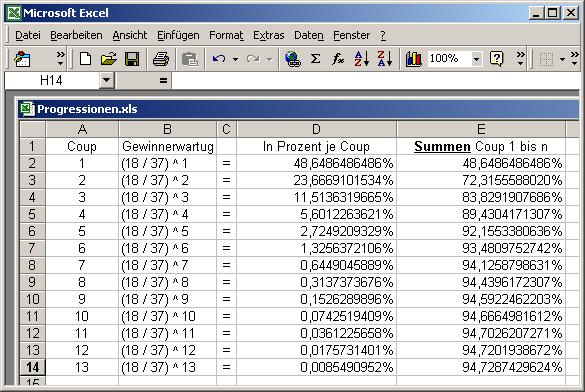This screenshot has height=392, width=585.
Task: Sort ascending with the A-Z icon
Action: coord(362,59)
